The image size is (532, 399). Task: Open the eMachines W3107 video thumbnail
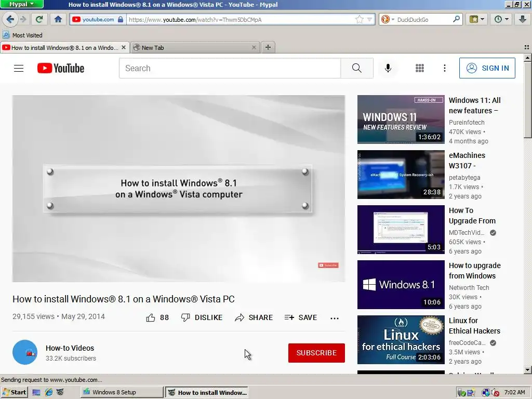(x=401, y=175)
